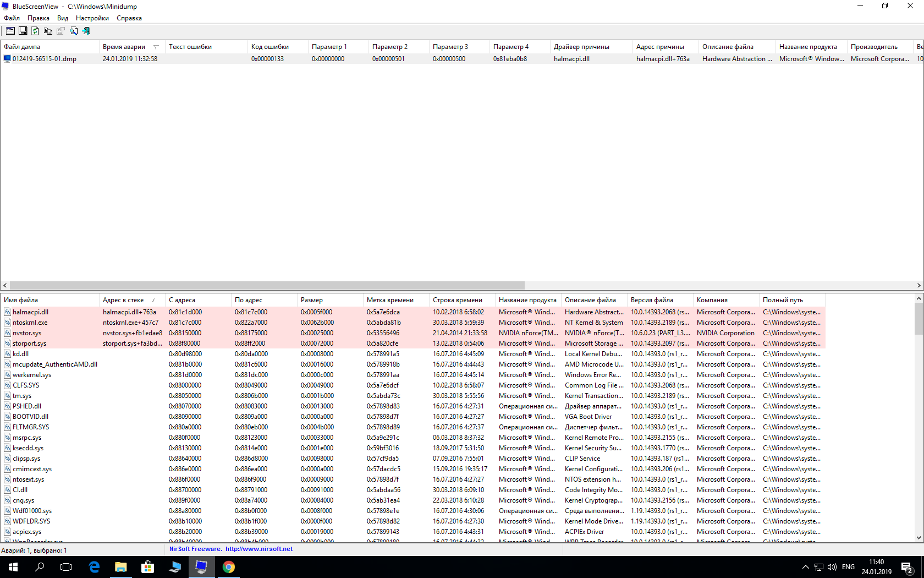Sort by the Файл дампа column header
This screenshot has width=924, height=578.
50,47
